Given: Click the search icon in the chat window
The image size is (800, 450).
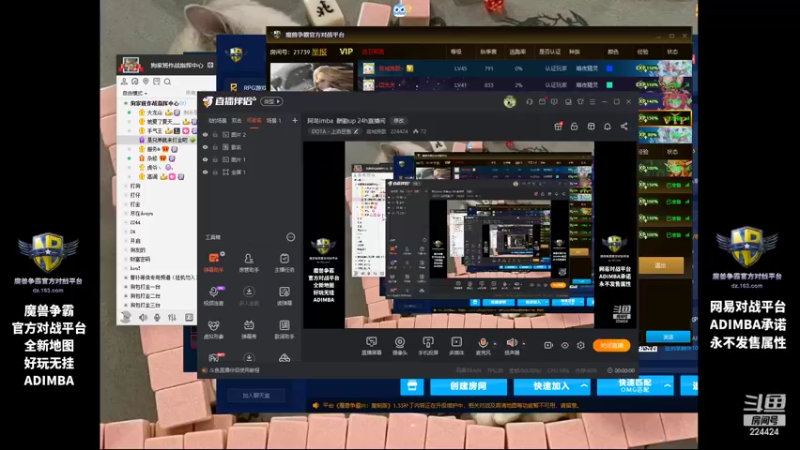Looking at the screenshot, I should coord(167,82).
